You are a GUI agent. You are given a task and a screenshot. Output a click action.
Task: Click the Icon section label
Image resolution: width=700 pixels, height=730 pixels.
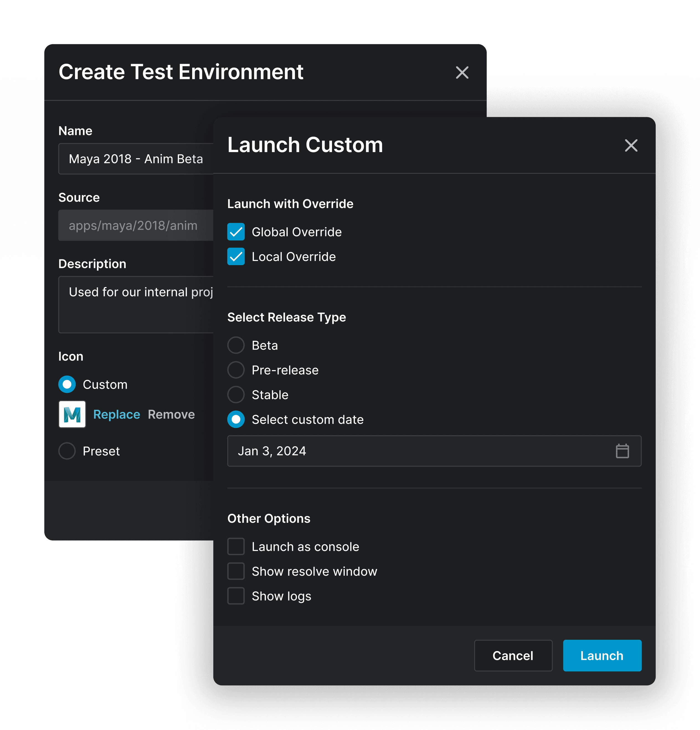71,357
